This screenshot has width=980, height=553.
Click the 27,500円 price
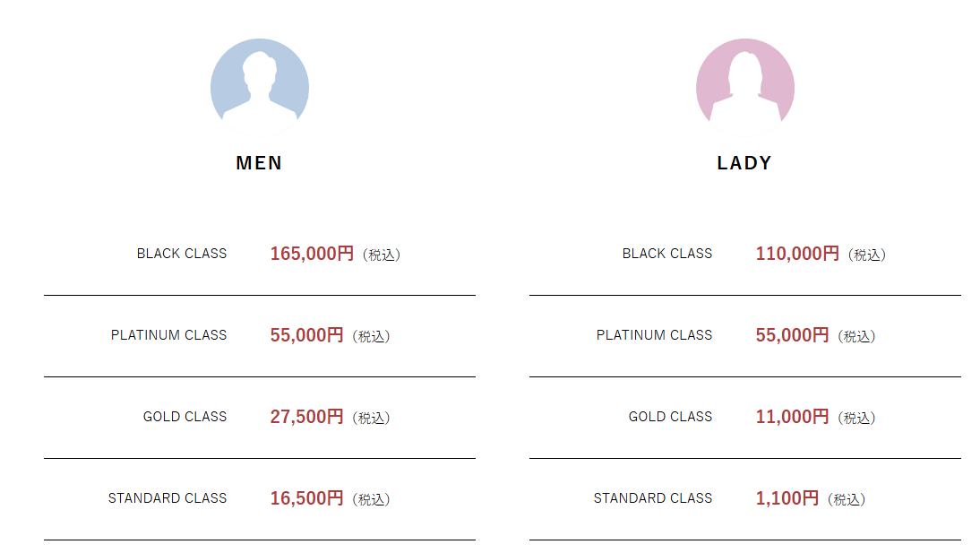306,417
